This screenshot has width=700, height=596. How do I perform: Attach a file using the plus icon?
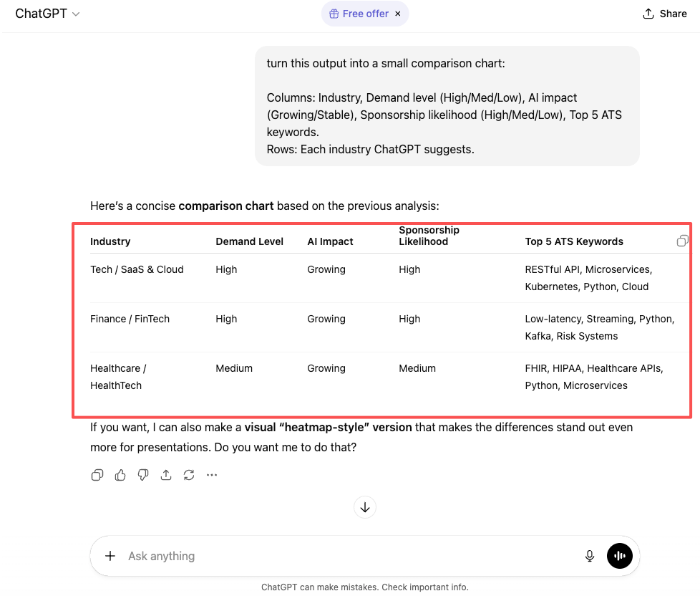coord(110,556)
